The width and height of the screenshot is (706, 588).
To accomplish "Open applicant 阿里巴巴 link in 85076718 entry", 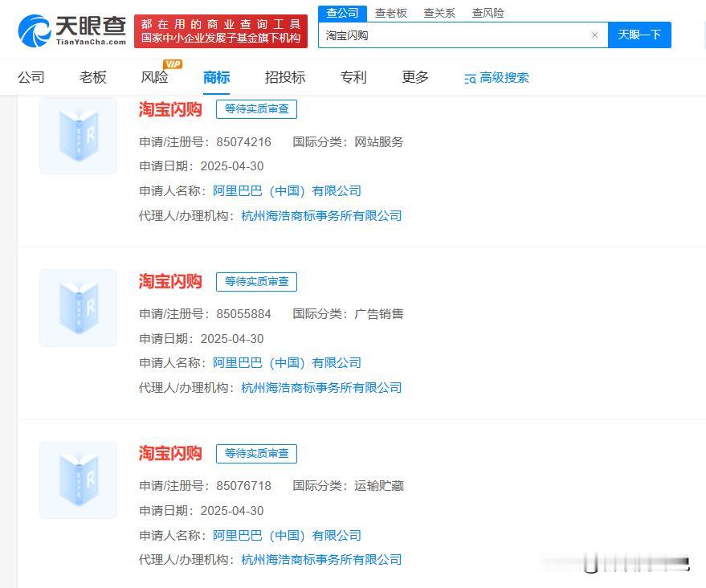I will pyautogui.click(x=287, y=535).
